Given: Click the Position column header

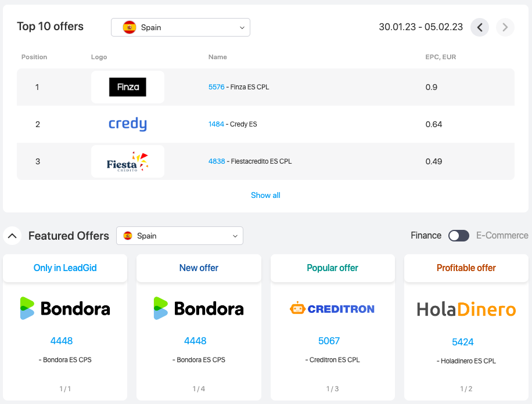Looking at the screenshot, I should tap(34, 57).
